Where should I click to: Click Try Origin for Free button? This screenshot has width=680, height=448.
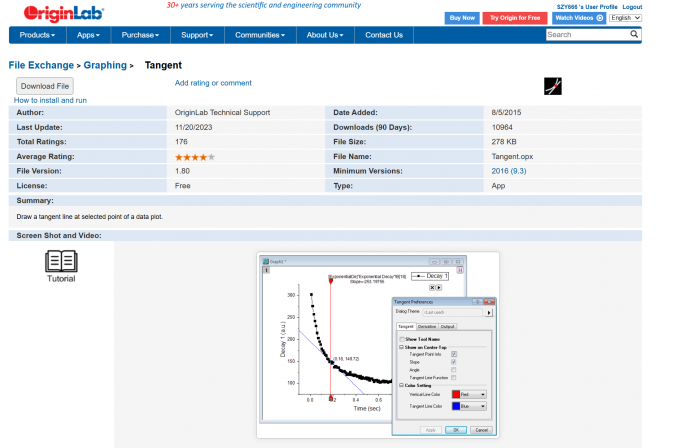[515, 18]
